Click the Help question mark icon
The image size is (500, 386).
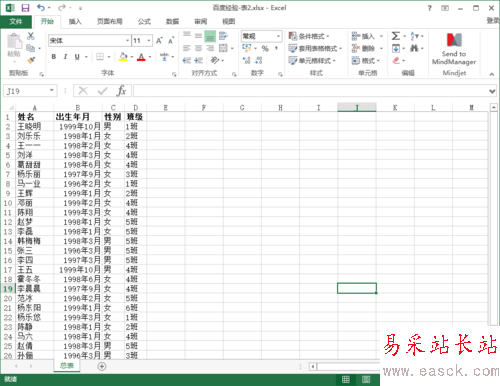(430, 8)
